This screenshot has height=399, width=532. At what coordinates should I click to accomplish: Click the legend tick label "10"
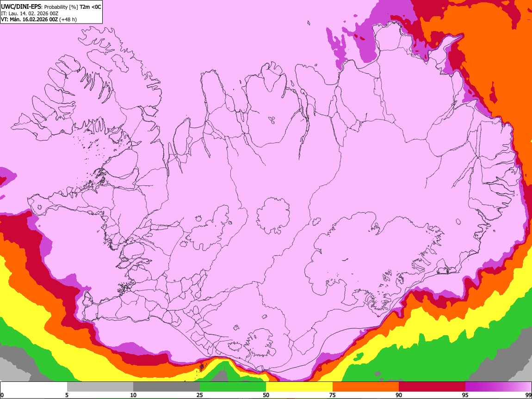point(133,395)
